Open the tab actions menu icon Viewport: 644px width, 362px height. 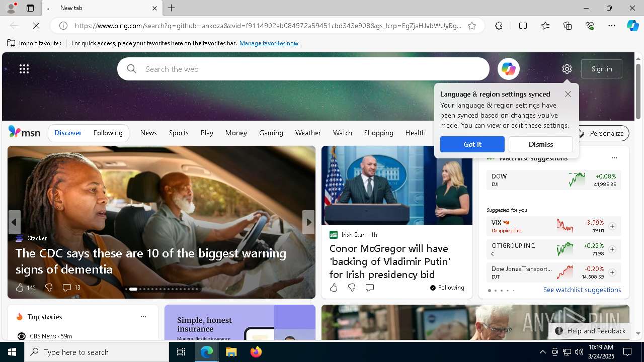point(30,8)
